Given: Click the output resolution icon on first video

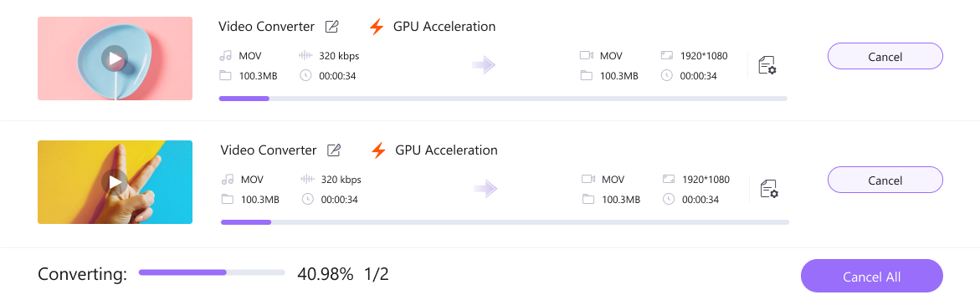Looking at the screenshot, I should (x=667, y=55).
